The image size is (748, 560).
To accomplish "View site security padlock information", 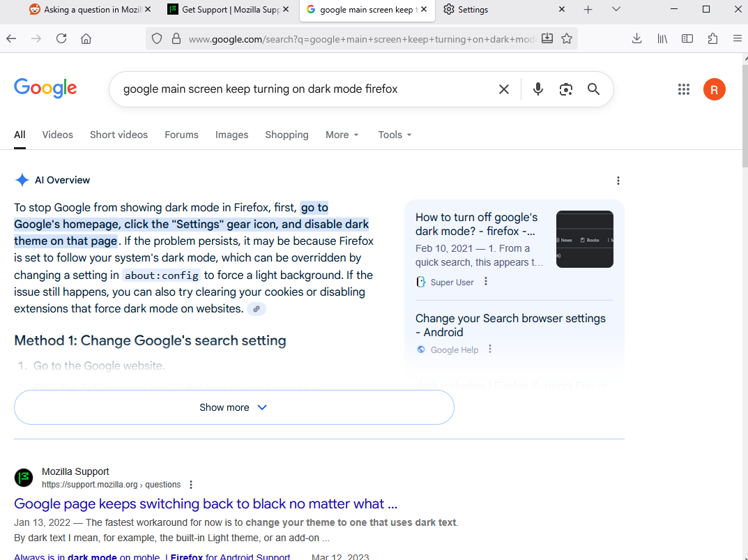I will point(176,38).
